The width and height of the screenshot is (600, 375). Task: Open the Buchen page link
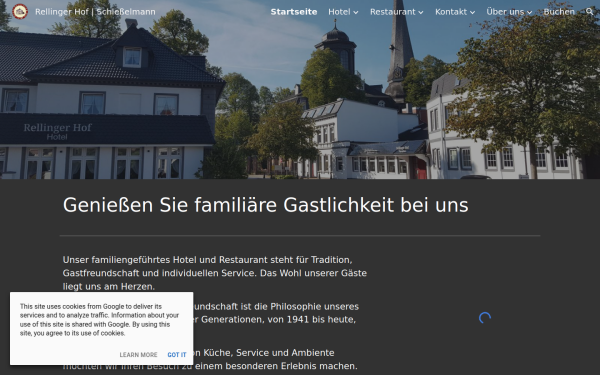(x=559, y=12)
